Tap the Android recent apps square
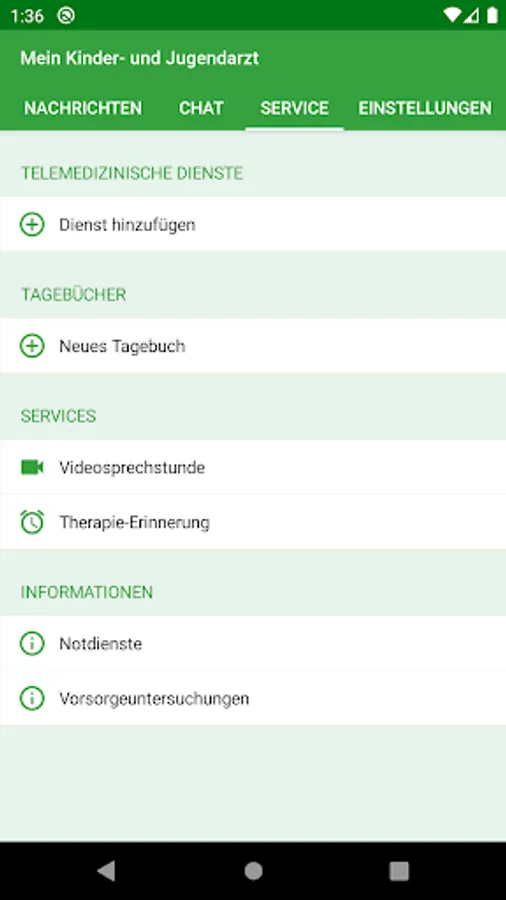This screenshot has width=506, height=900. [x=399, y=871]
